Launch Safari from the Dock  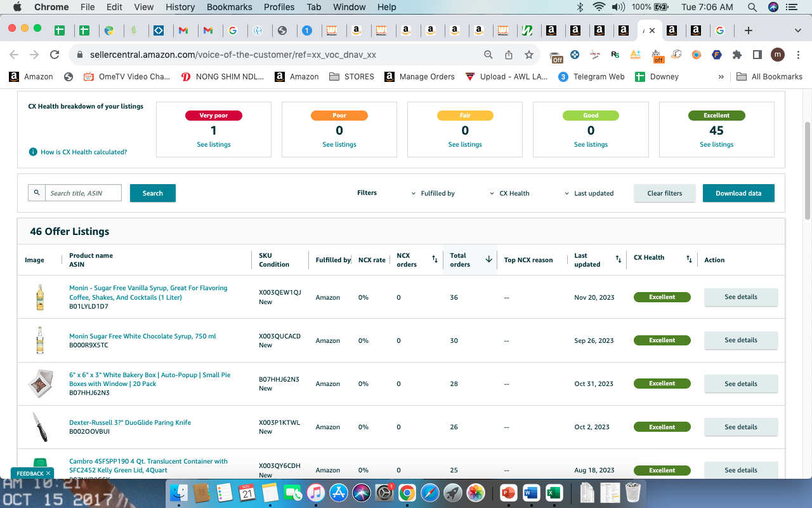coord(429,493)
